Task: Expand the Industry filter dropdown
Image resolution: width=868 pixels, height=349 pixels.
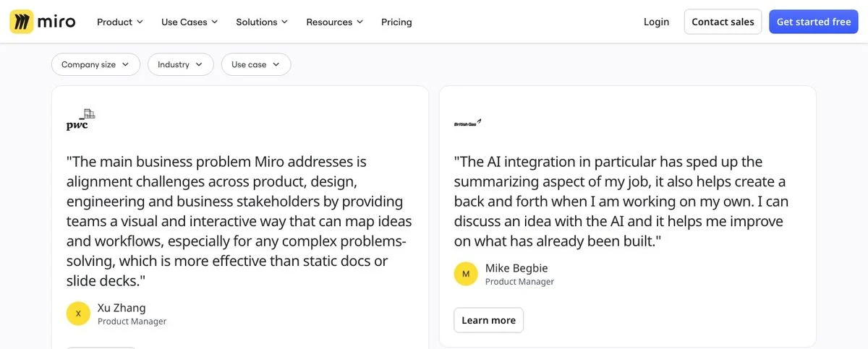Action: point(181,64)
